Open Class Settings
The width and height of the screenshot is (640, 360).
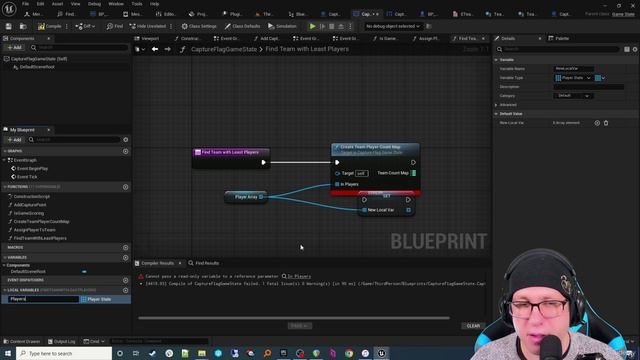point(199,26)
